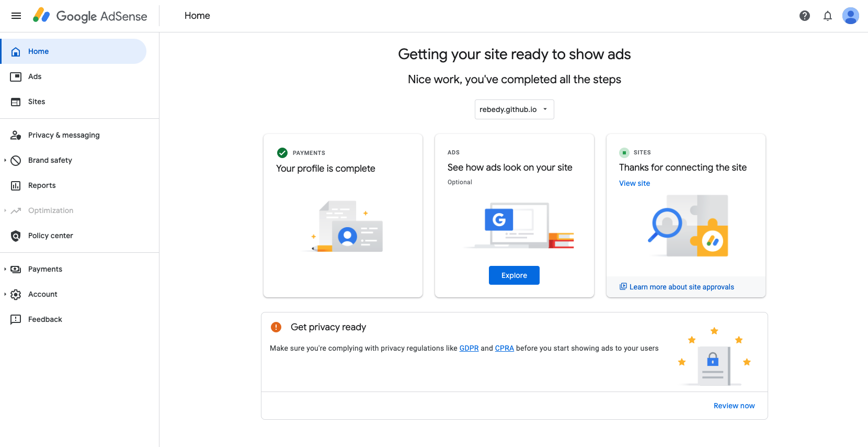Click the Optimization trend-line icon

tap(16, 210)
